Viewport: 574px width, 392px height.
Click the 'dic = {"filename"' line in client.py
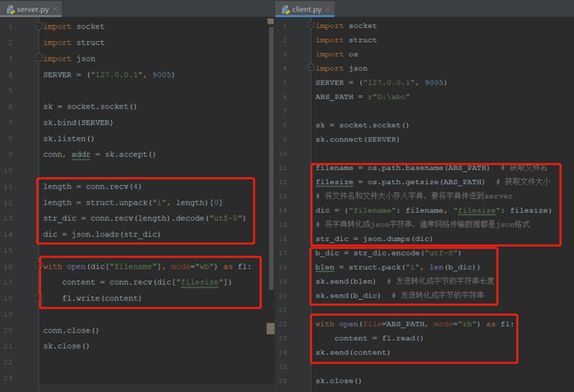pos(434,210)
